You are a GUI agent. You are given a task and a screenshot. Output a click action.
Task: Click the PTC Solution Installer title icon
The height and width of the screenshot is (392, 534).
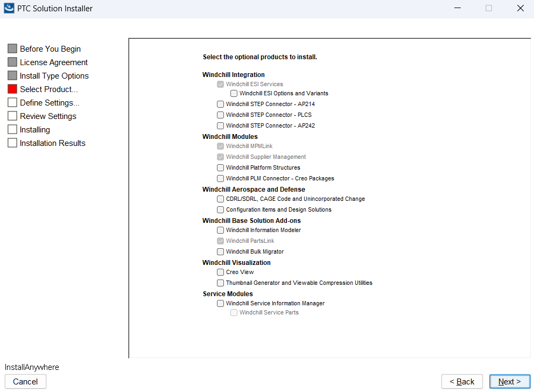click(9, 8)
